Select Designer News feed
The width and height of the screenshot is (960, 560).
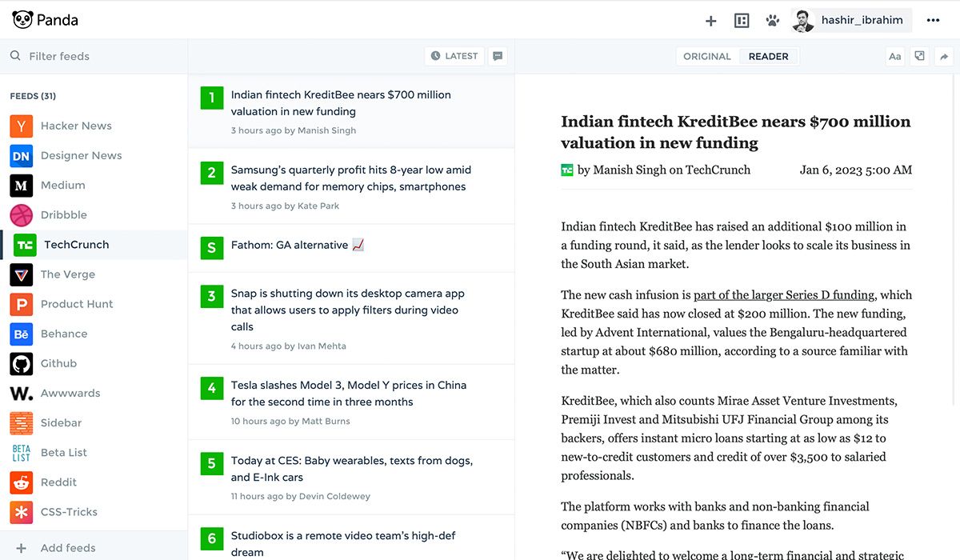(x=94, y=155)
